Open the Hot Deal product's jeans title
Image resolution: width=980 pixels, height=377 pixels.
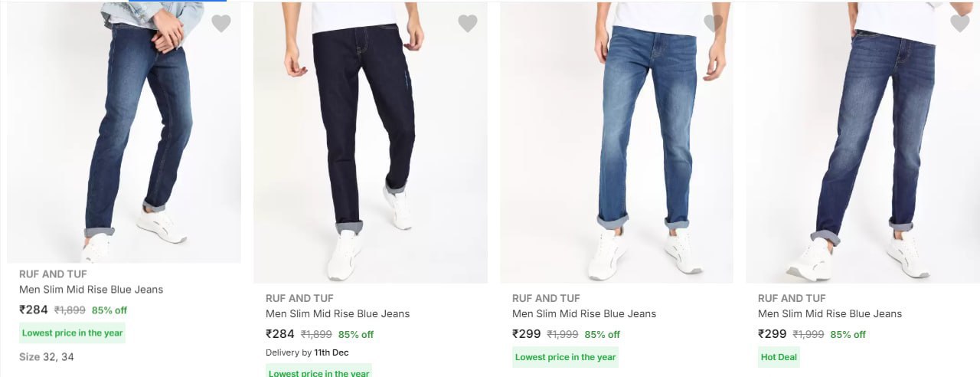830,313
